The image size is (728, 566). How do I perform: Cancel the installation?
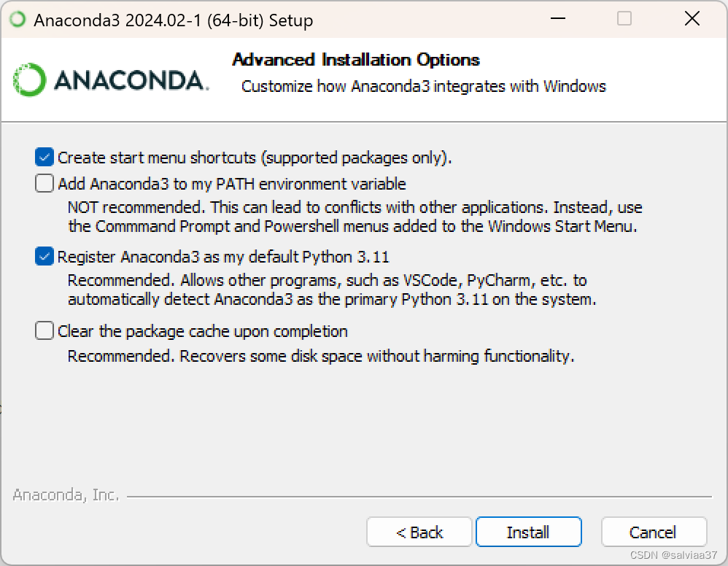653,532
